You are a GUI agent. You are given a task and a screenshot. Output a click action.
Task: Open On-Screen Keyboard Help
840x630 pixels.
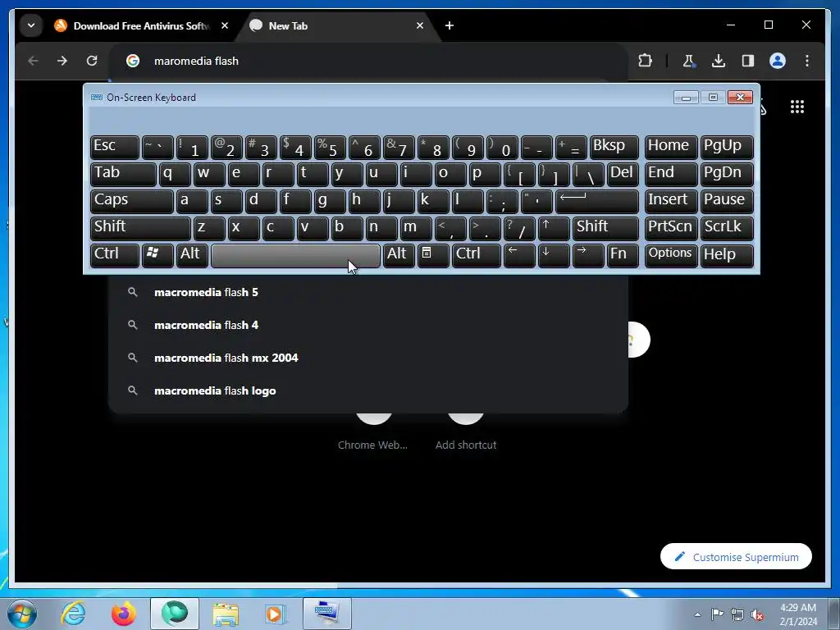click(x=727, y=256)
